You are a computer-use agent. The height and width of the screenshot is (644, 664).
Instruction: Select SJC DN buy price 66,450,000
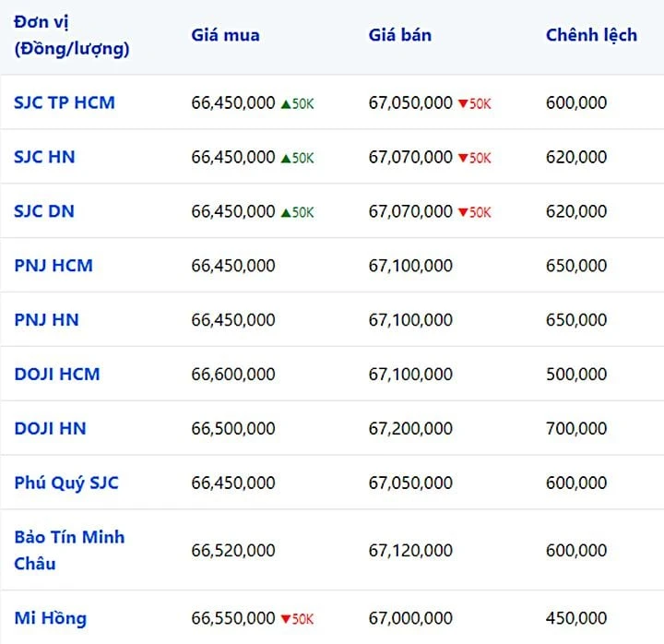pyautogui.click(x=233, y=211)
